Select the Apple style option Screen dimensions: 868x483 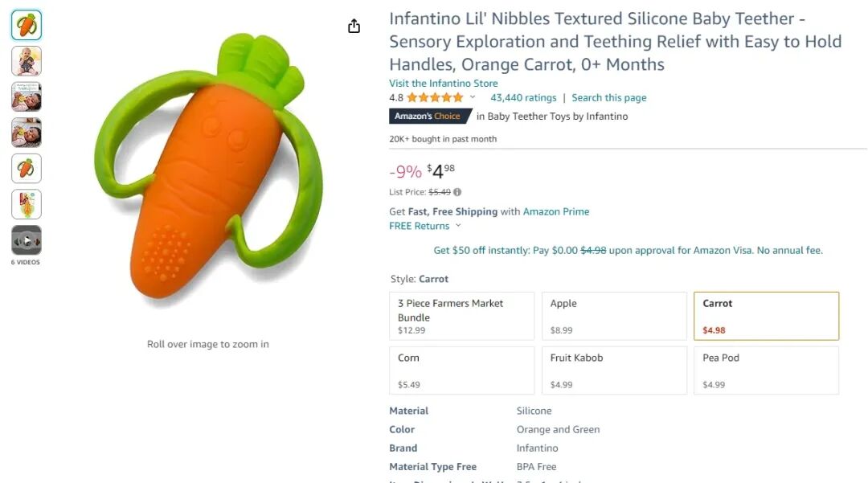[614, 316]
